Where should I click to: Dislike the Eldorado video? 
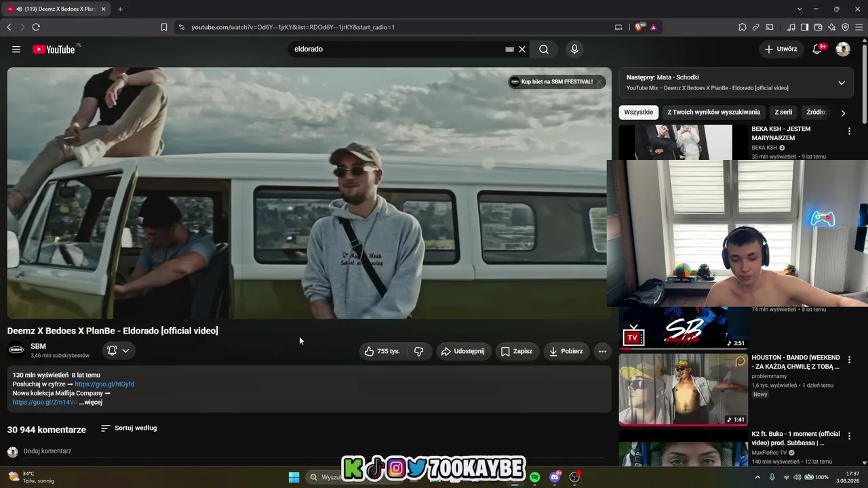[x=419, y=351]
